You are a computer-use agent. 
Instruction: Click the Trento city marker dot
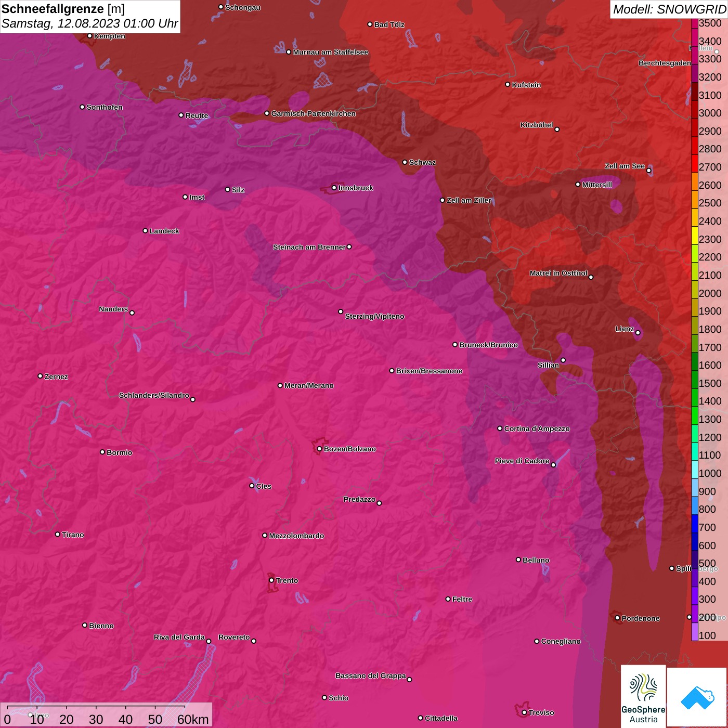271,580
